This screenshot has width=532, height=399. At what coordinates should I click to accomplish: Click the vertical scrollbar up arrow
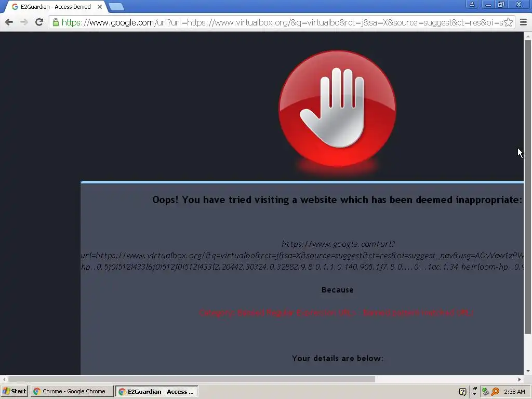[x=528, y=35]
